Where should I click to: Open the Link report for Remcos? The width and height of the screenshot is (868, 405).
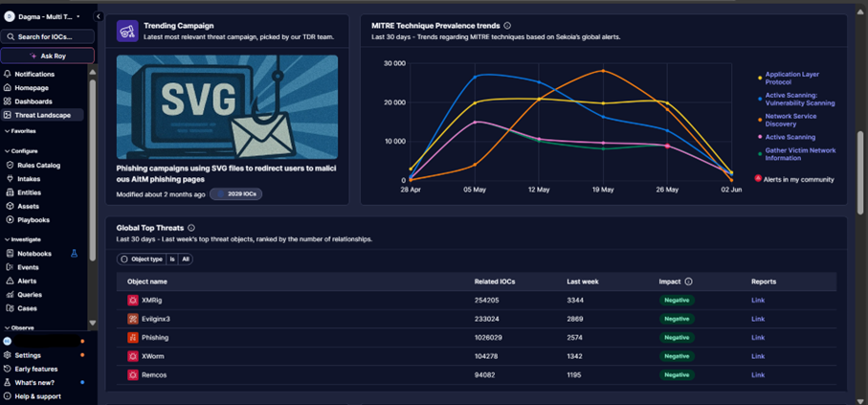coord(758,375)
